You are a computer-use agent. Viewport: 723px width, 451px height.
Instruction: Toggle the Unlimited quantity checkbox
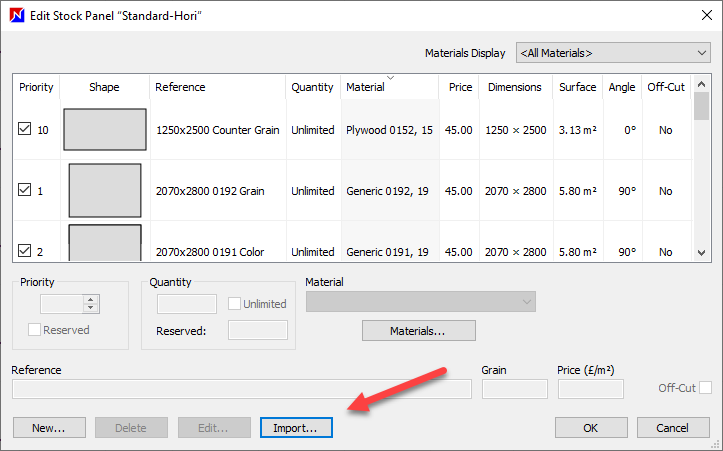[234, 303]
